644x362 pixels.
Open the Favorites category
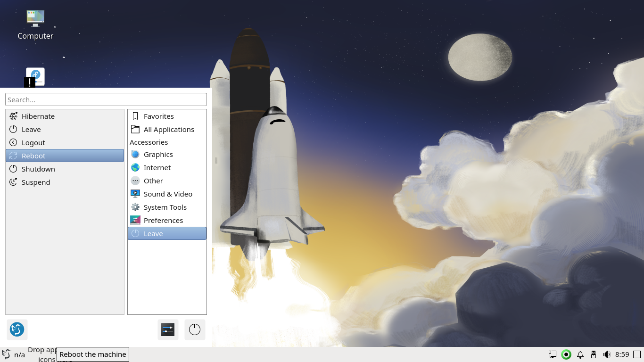tap(167, 116)
